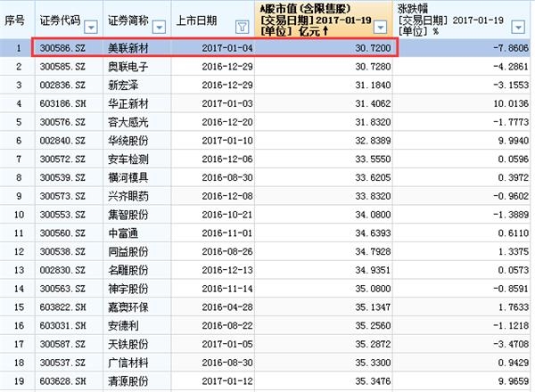This screenshot has height=392, width=535.
Task: Click change value -3.1553
Action: [x=511, y=85]
